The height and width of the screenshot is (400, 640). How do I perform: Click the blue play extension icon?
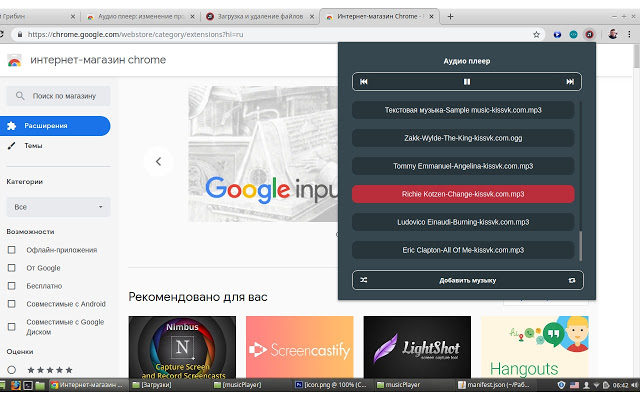(557, 35)
